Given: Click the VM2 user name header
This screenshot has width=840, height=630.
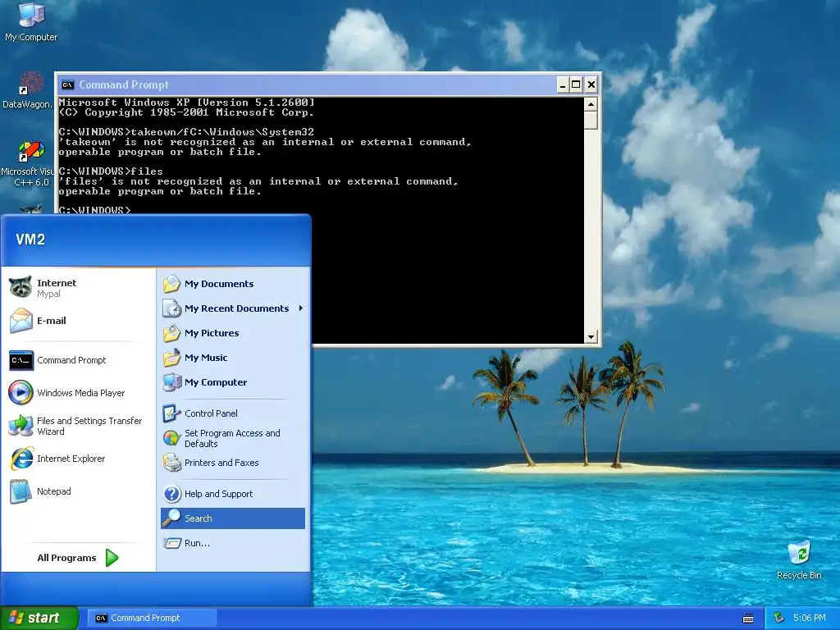Looking at the screenshot, I should click(x=30, y=240).
